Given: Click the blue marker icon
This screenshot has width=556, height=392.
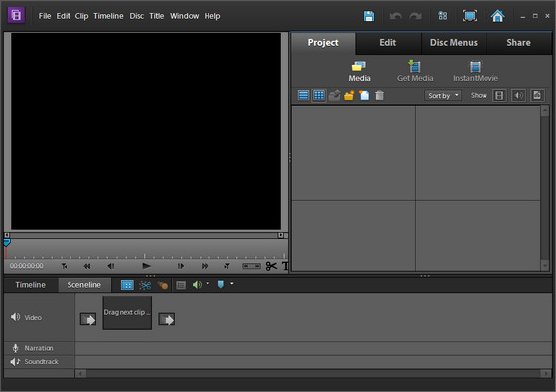Looking at the screenshot, I should click(220, 284).
